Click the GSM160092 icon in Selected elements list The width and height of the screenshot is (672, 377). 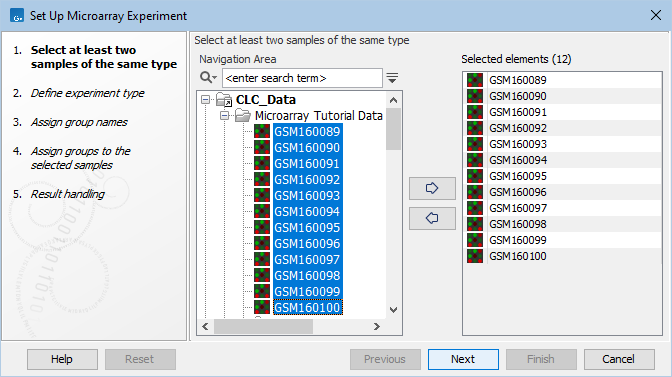(475, 128)
